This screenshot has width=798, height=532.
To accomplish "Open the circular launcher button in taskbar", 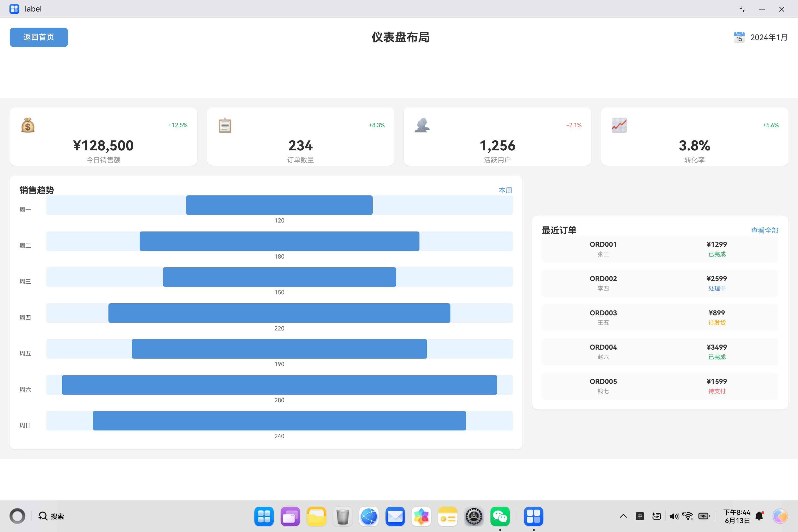I will (17, 516).
